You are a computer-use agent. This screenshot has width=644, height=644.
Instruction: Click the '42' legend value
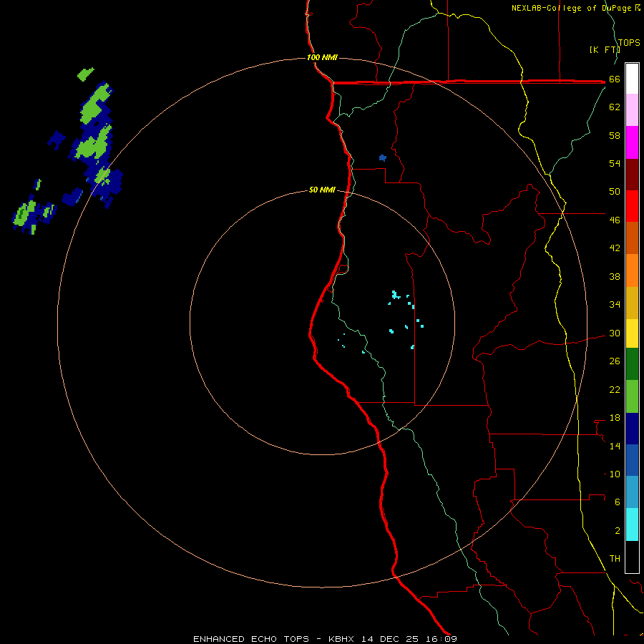pyautogui.click(x=615, y=248)
